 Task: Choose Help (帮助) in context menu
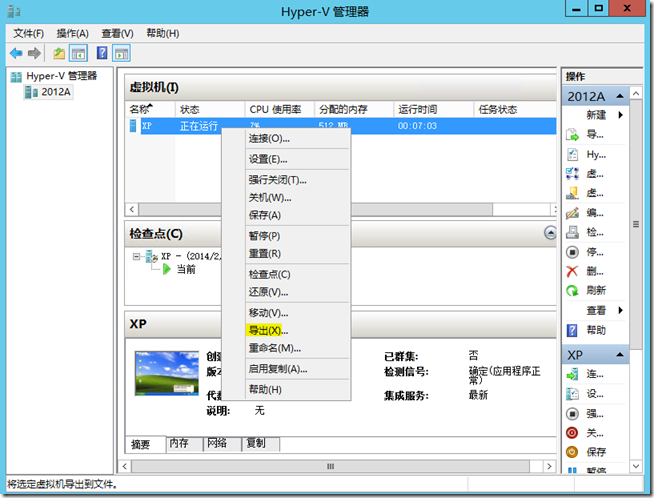pyautogui.click(x=286, y=390)
